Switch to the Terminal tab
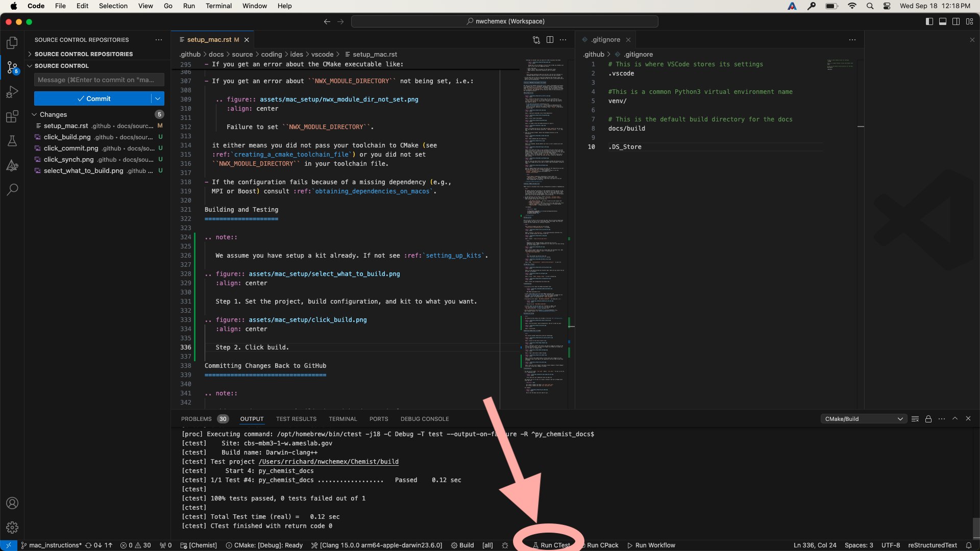The image size is (980, 551). (343, 419)
